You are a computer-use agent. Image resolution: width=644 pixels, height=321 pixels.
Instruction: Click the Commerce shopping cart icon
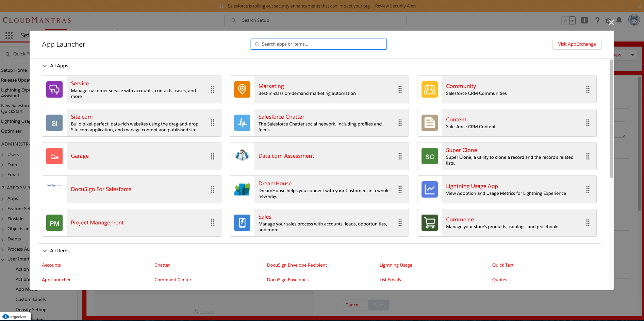(429, 223)
